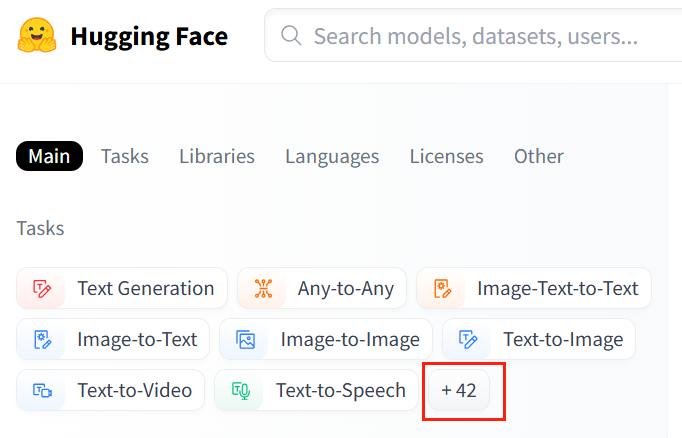The image size is (682, 438).
Task: Click the Text-to-Speech microphone icon
Action: (x=241, y=390)
